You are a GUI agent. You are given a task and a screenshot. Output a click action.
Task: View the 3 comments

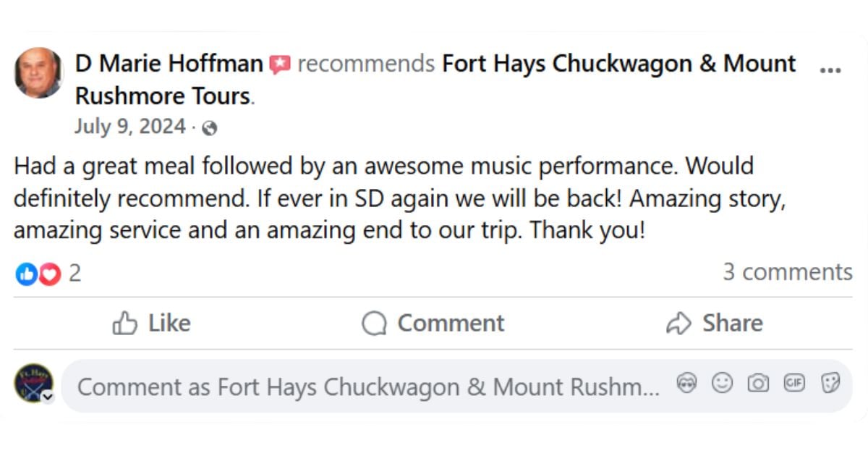pos(788,273)
